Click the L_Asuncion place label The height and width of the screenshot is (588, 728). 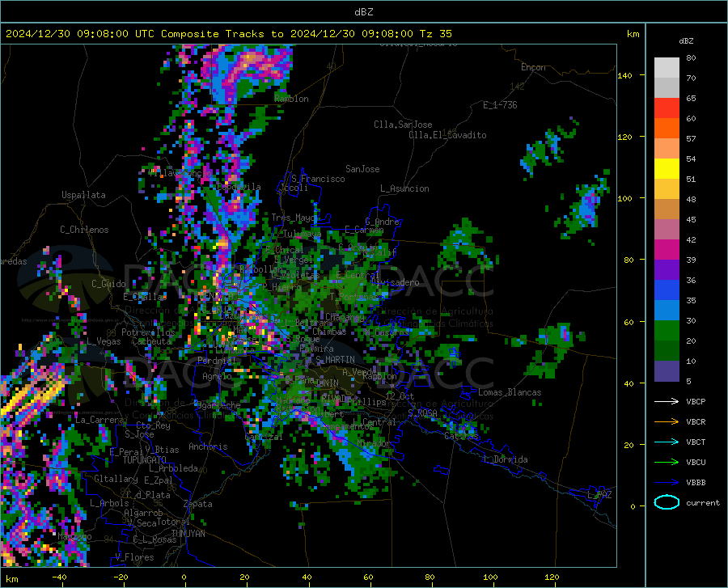pyautogui.click(x=404, y=188)
